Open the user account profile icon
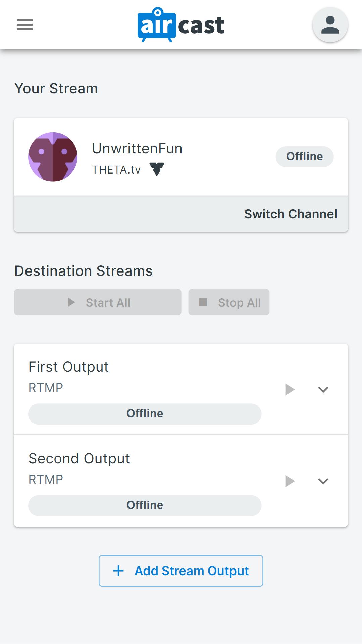The height and width of the screenshot is (644, 362). click(330, 25)
